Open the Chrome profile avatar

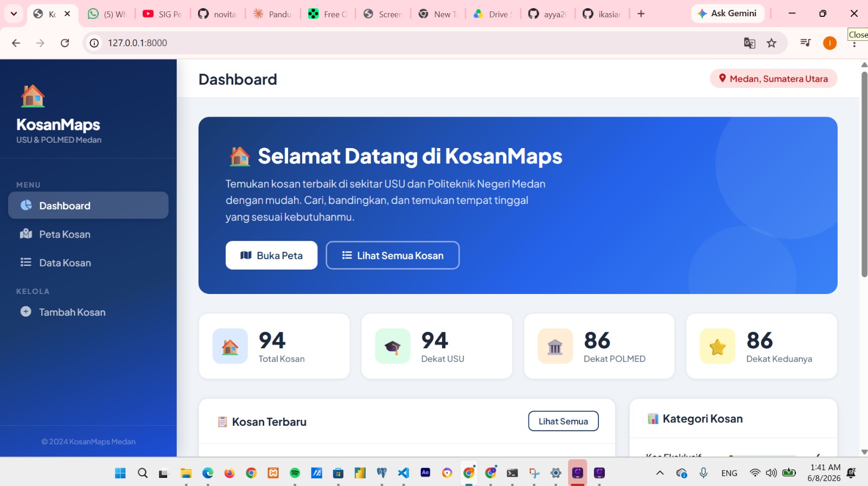pos(829,43)
